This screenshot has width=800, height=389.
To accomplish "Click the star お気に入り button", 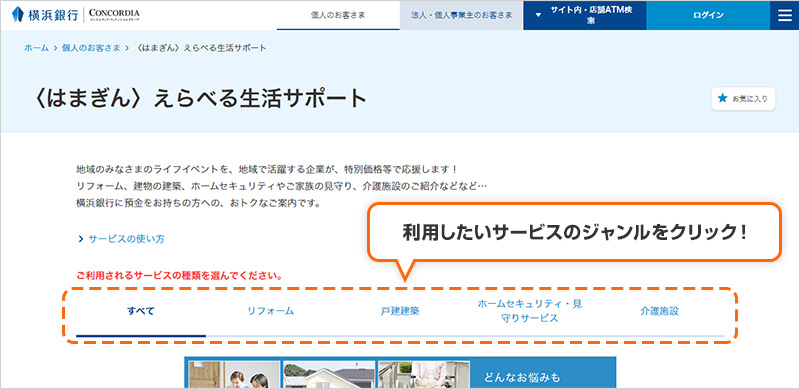I will [743, 99].
